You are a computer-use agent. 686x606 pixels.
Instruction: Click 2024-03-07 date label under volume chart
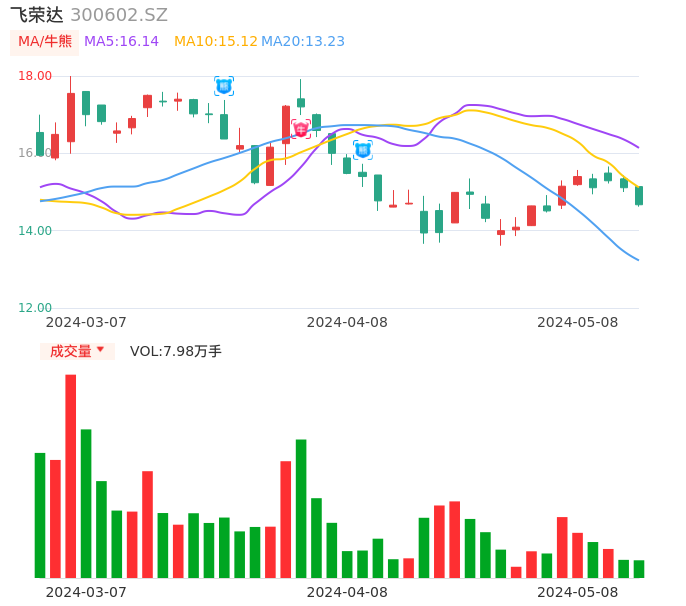point(86,592)
